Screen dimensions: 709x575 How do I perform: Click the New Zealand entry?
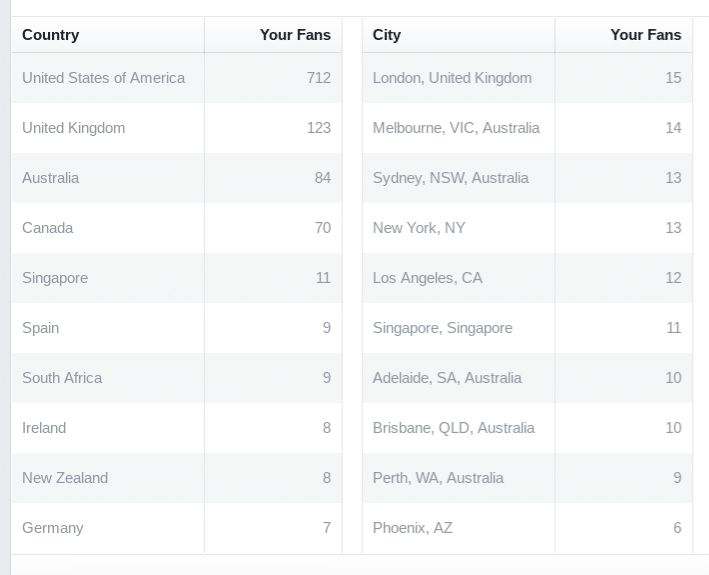[x=65, y=478]
